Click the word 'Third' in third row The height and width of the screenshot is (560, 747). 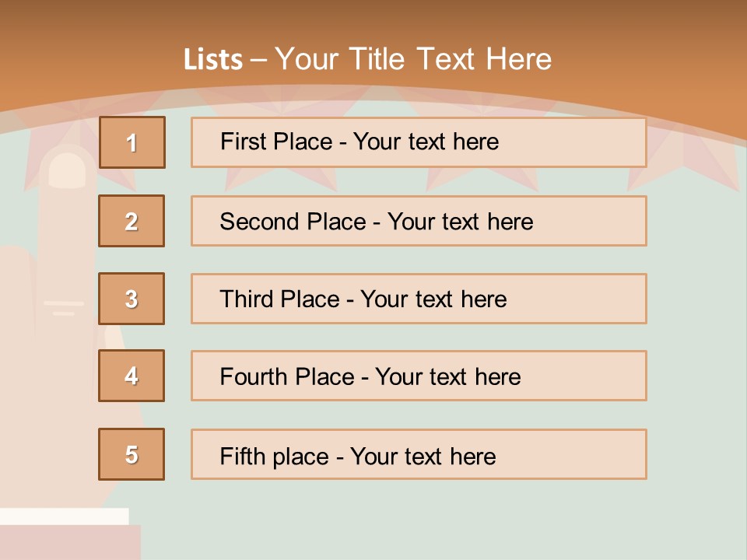click(247, 299)
